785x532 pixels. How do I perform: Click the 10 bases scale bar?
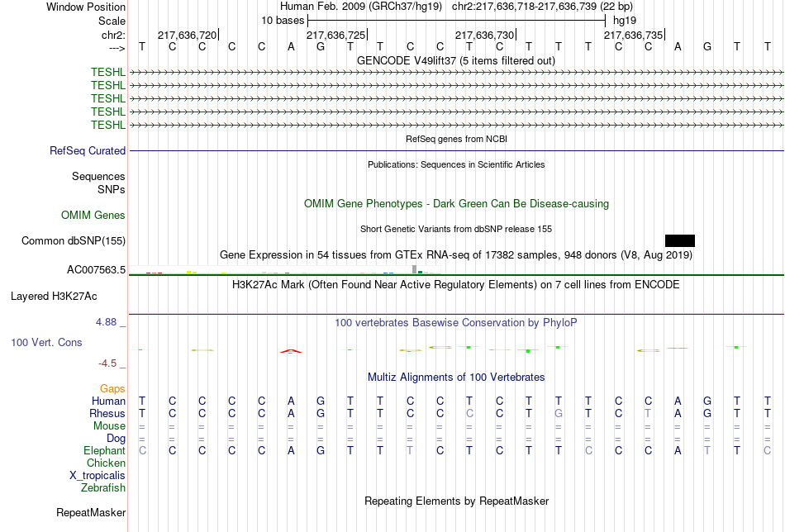pyautogui.click(x=457, y=21)
